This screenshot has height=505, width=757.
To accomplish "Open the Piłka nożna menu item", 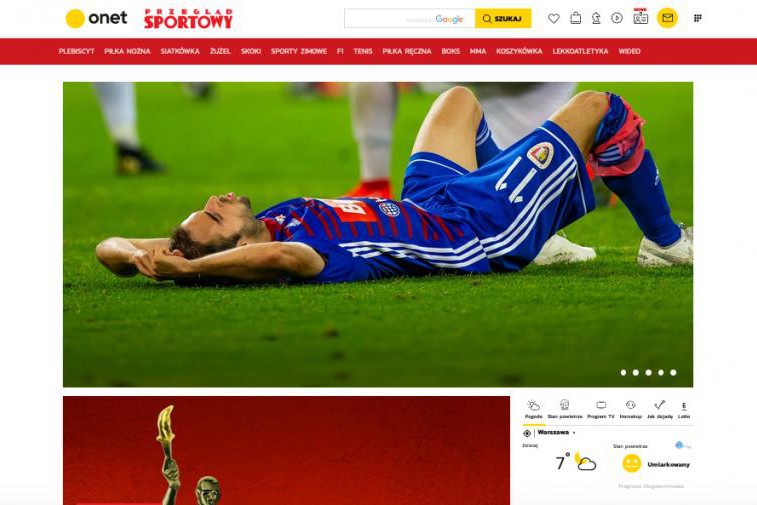I will [x=127, y=51].
